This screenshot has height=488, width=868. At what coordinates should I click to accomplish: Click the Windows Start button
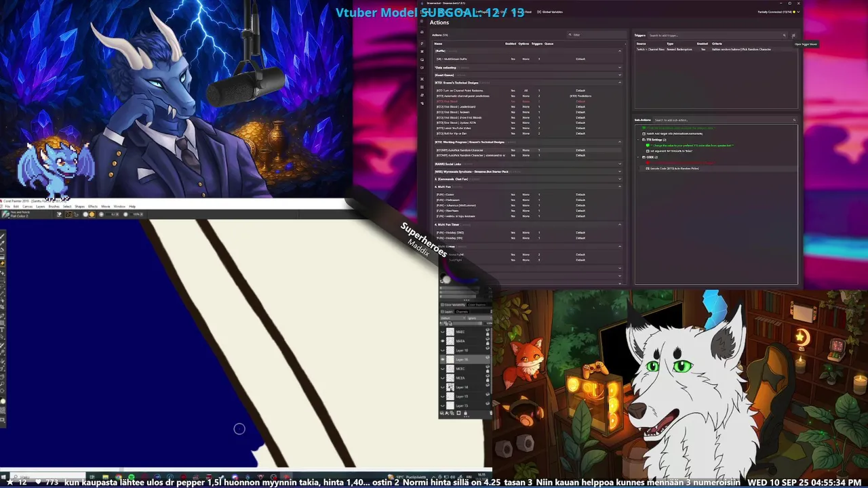(x=3, y=477)
